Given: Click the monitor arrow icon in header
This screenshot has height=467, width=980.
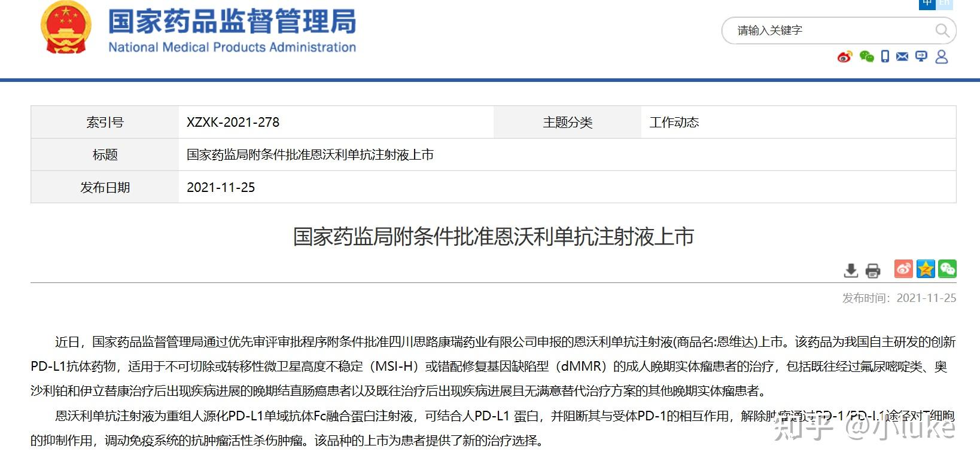Looking at the screenshot, I should click(x=921, y=57).
